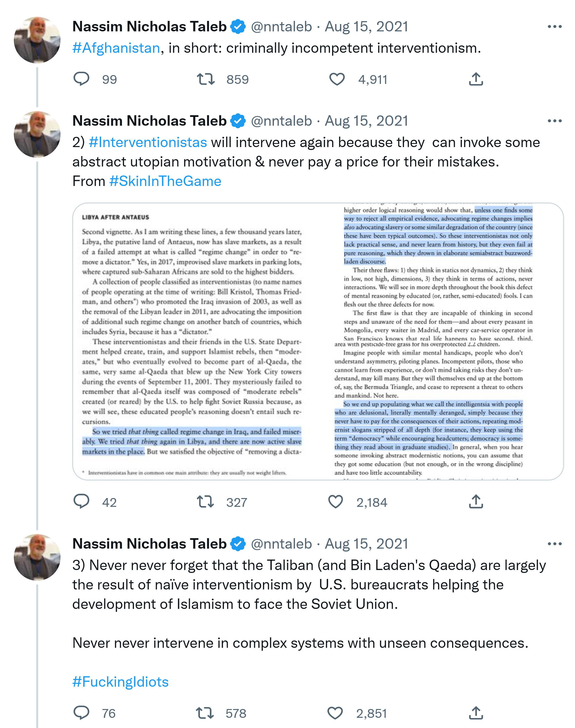Screen dimensions: 575x728
Task: Open the #SkinInTheGame hashtag link
Action: pos(165,181)
